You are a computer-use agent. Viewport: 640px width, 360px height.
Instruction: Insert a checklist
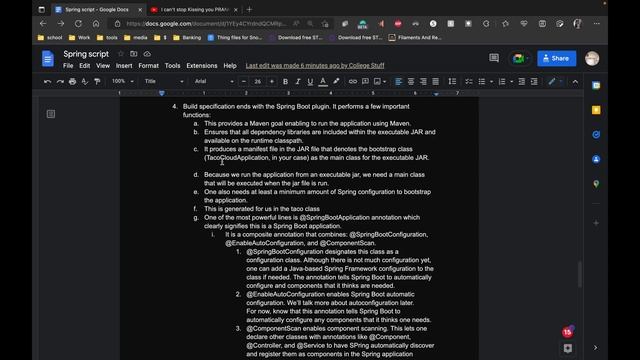pos(469,82)
